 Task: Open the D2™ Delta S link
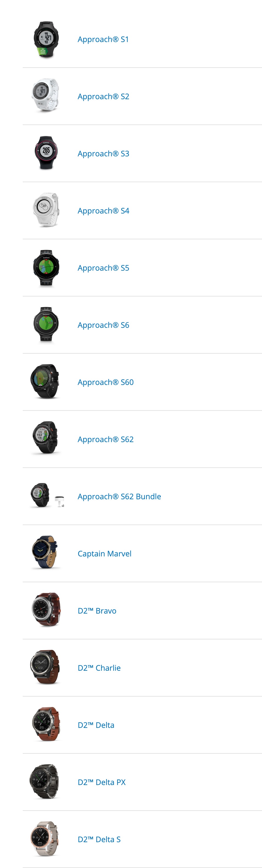click(x=99, y=839)
